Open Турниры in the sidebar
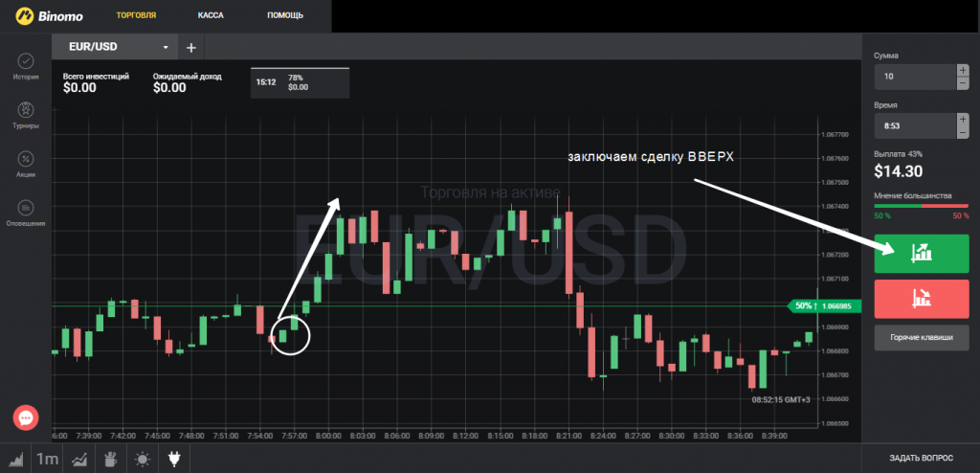The height and width of the screenshot is (473, 980). pos(26,116)
